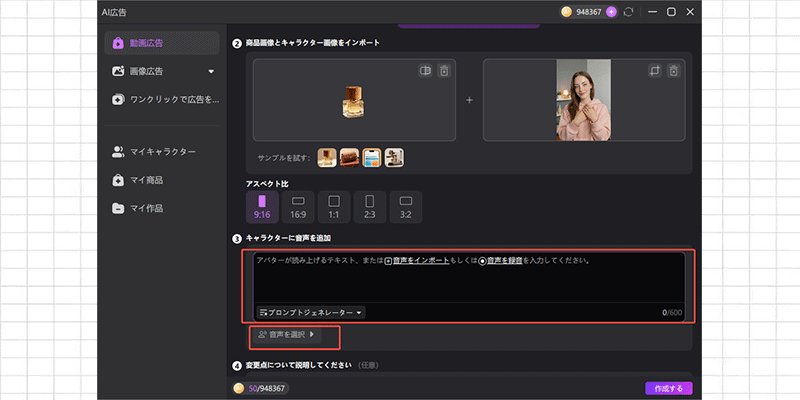The image size is (800, 400).
Task: Delete the character image with trash icon
Action: click(673, 71)
